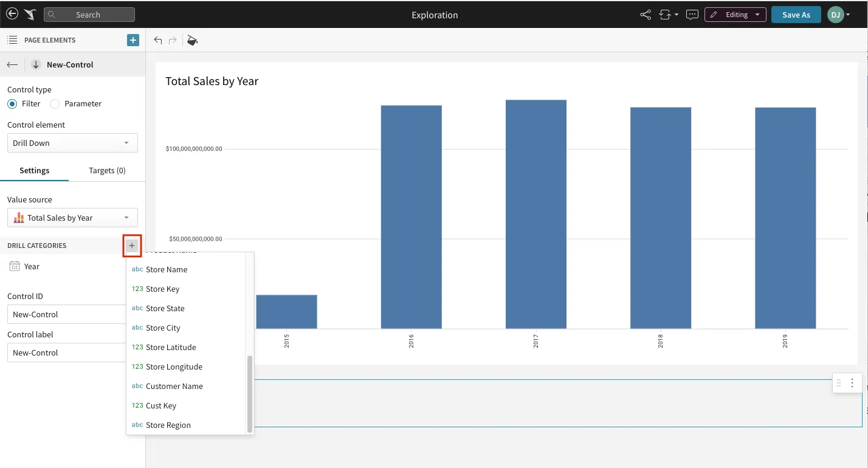This screenshot has width=868, height=468.
Task: Choose Store State from the list
Action: [x=186, y=308]
